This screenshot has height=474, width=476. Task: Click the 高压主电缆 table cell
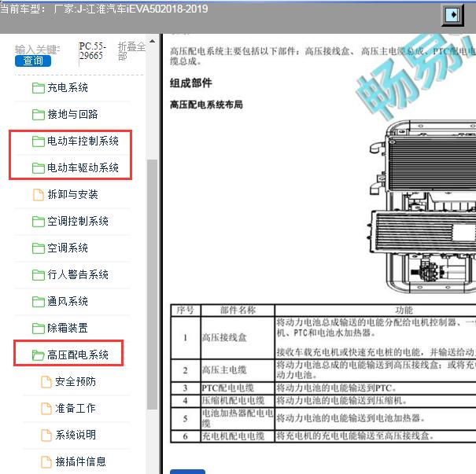click(x=238, y=370)
